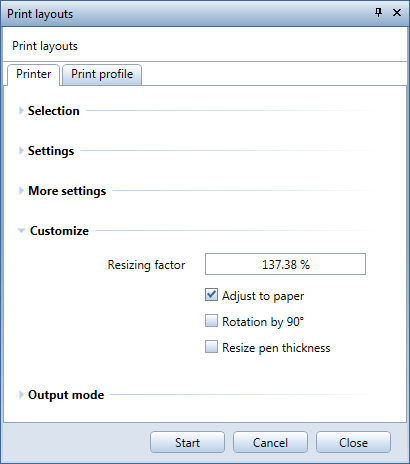Image resolution: width=410 pixels, height=464 pixels.
Task: Switch to the Print profile tab
Action: [x=102, y=74]
